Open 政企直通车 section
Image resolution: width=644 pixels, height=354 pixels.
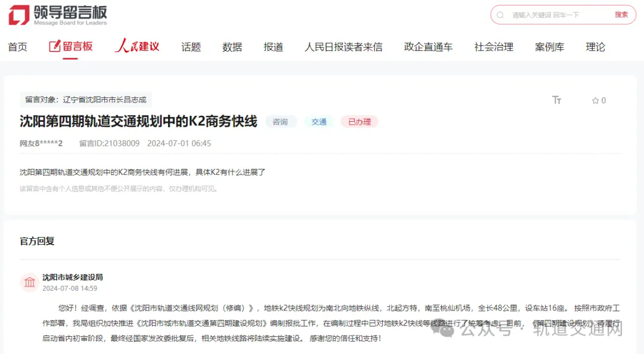(x=428, y=47)
